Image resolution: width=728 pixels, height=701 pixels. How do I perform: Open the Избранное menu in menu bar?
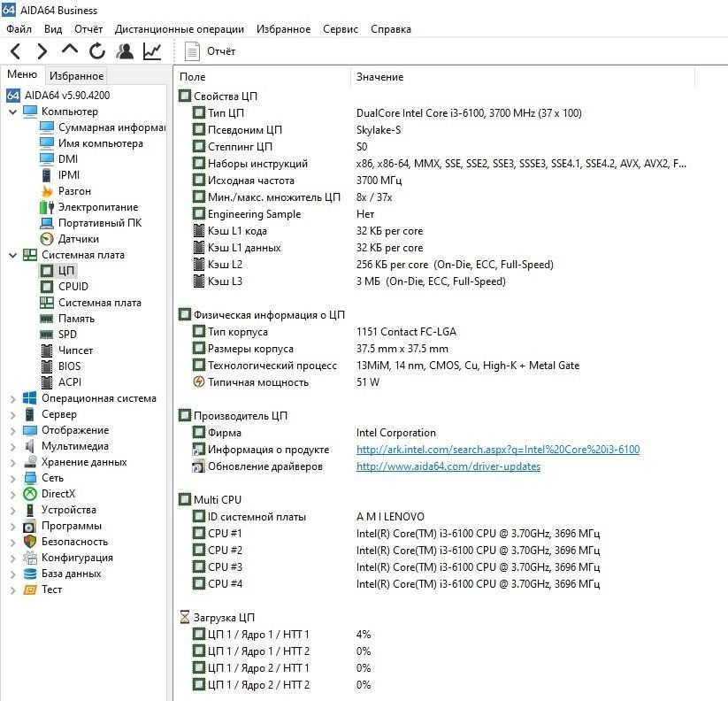283,29
